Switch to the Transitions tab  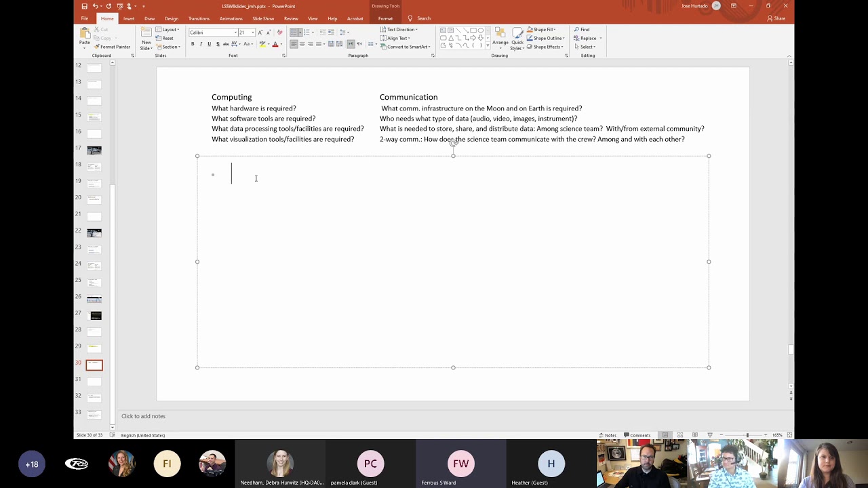(x=199, y=19)
